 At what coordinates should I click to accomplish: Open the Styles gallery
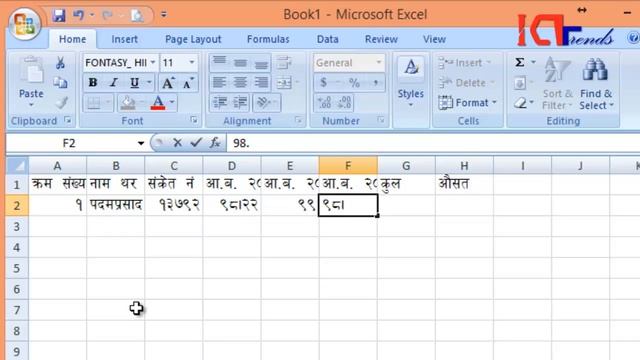(411, 83)
